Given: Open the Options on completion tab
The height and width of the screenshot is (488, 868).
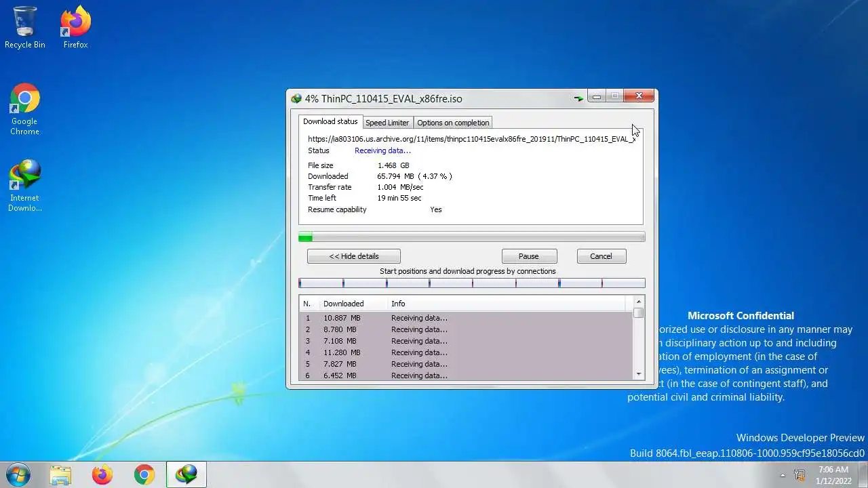Looking at the screenshot, I should 453,123.
